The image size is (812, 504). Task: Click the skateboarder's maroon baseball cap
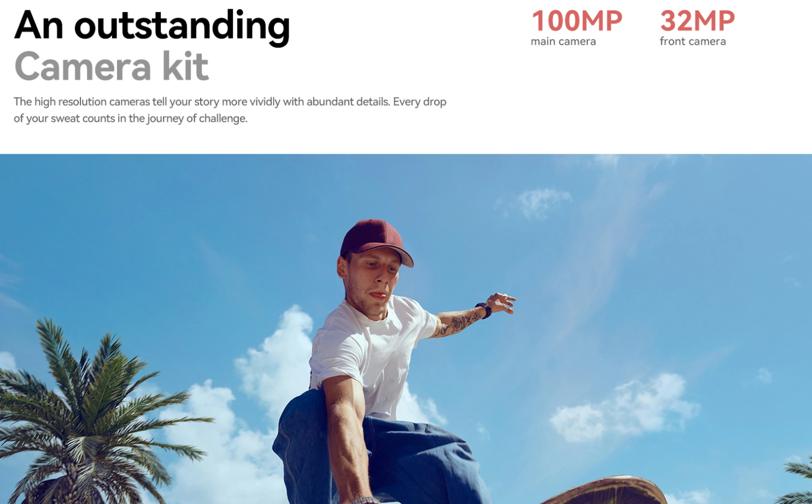click(376, 241)
